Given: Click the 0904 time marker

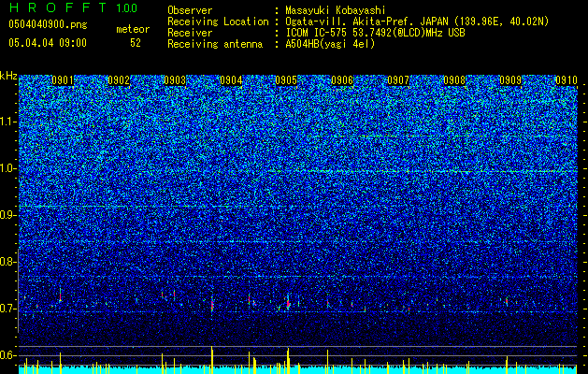Looking at the screenshot, I should (x=231, y=80).
